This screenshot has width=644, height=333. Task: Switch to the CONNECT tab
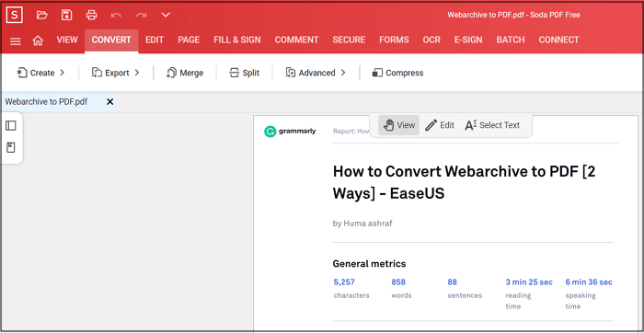(558, 40)
